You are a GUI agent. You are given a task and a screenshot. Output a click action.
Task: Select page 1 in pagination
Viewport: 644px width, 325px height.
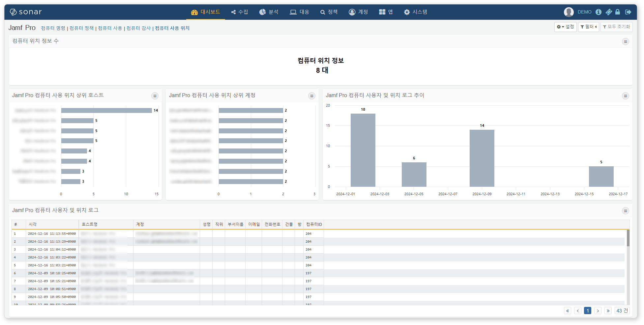(588, 311)
